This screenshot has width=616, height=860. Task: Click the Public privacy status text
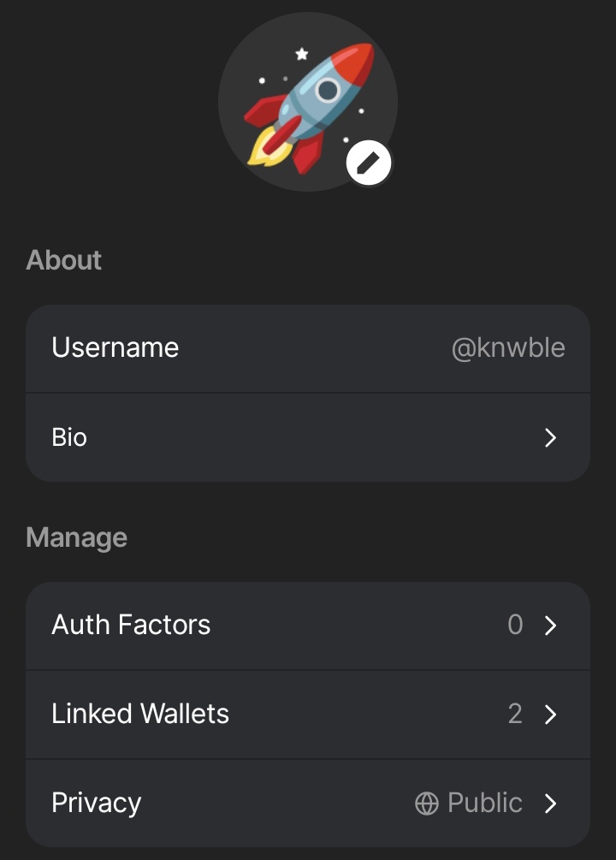pos(485,803)
